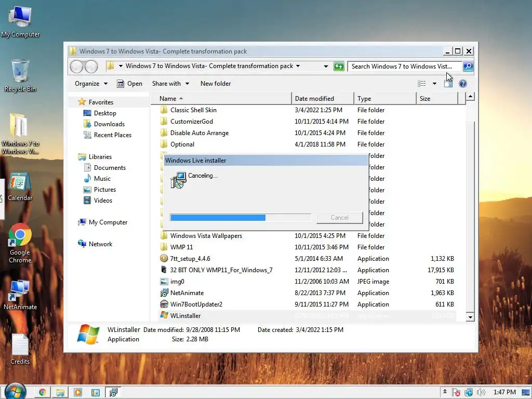Click the Start orb on the taskbar

pyautogui.click(x=14, y=392)
